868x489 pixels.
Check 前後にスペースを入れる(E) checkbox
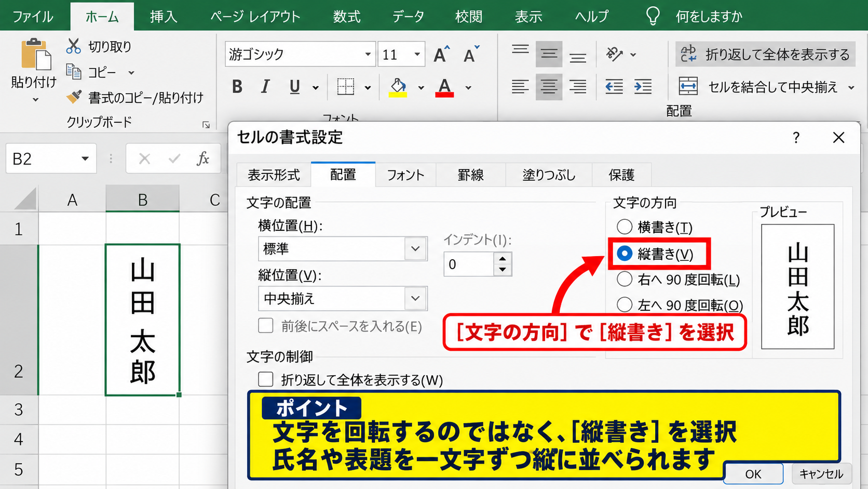[266, 326]
